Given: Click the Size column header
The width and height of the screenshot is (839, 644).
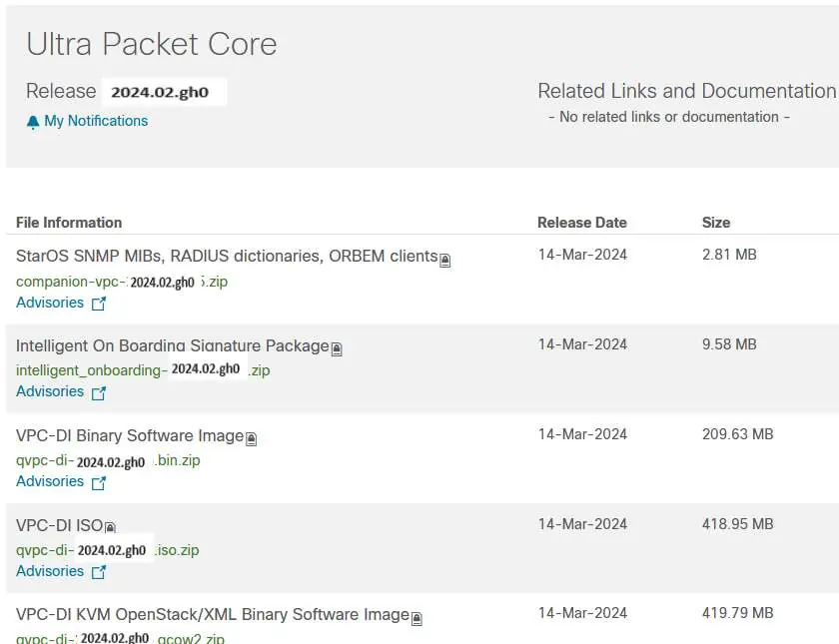Looking at the screenshot, I should (x=716, y=223).
